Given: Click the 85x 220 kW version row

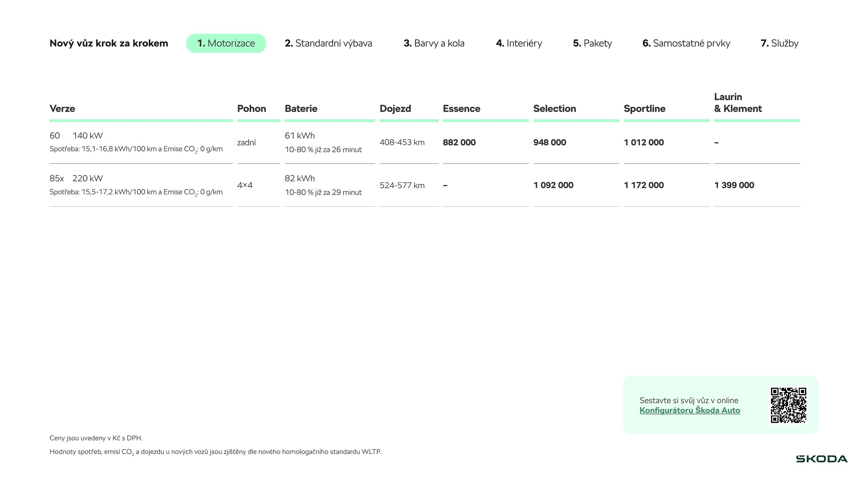Looking at the screenshot, I should pyautogui.click(x=76, y=179).
